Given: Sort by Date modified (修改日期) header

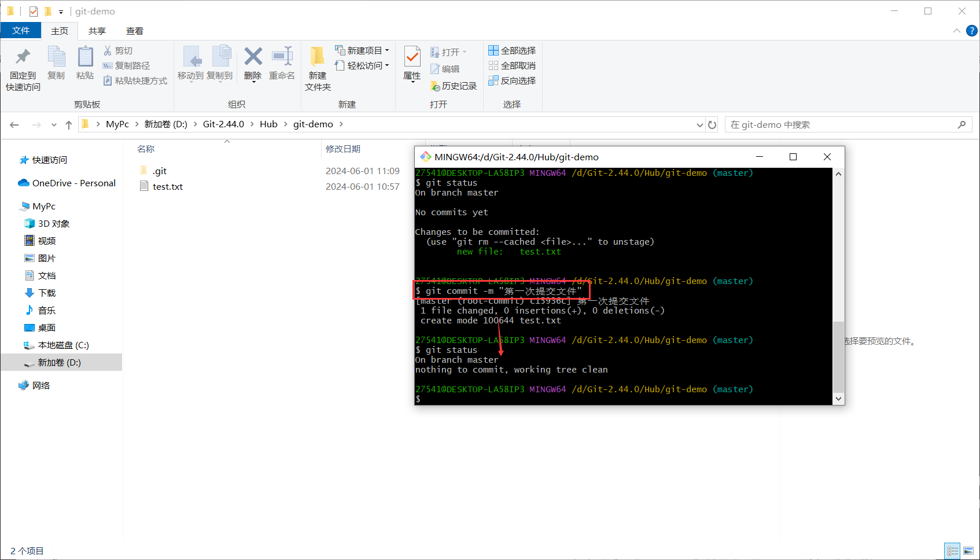Looking at the screenshot, I should click(343, 149).
